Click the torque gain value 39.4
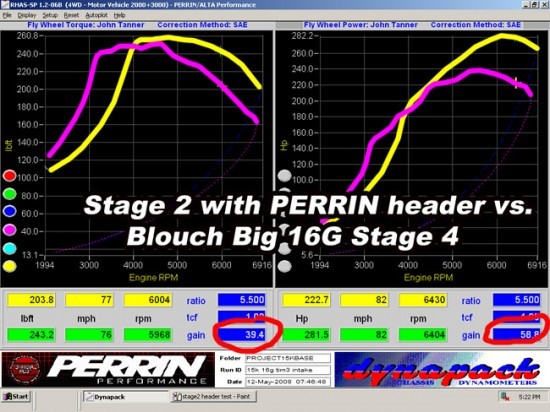This screenshot has height=412, width=550. pyautogui.click(x=241, y=335)
